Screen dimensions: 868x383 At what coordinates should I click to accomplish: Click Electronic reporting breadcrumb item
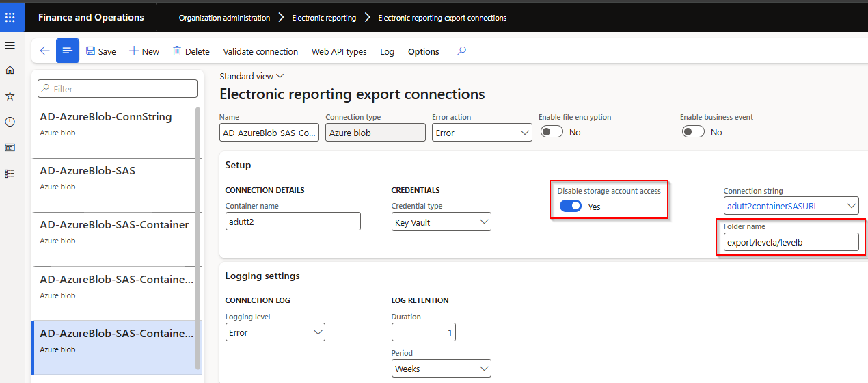(324, 18)
